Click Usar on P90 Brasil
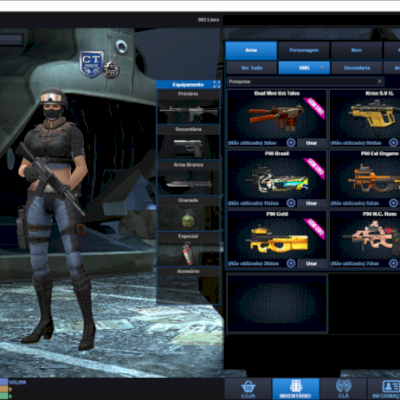The width and height of the screenshot is (400, 400). (311, 203)
